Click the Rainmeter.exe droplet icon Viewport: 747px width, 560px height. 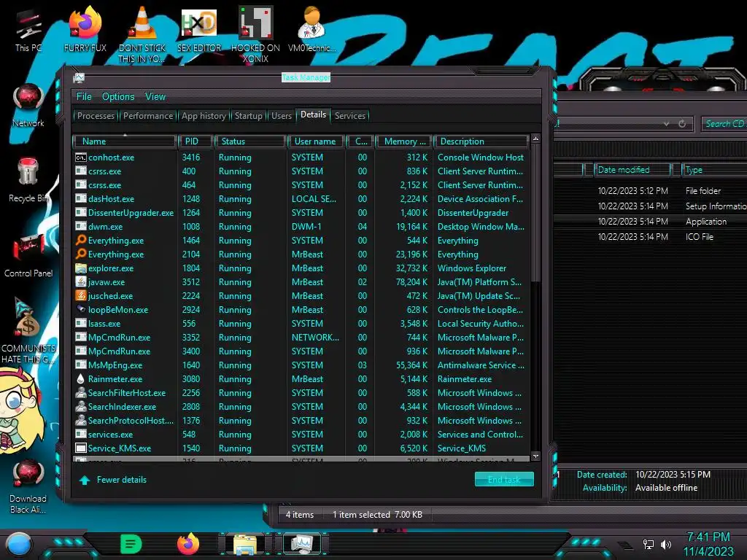point(80,379)
